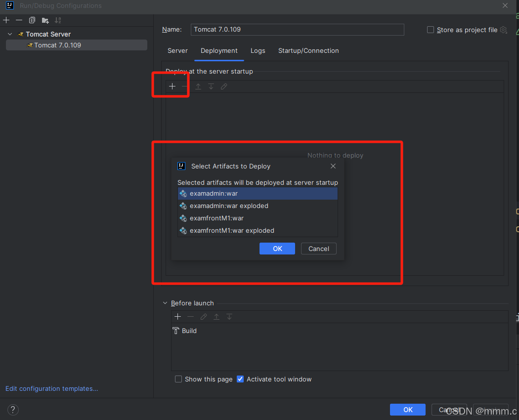Select examadmin:war exploded artifact
Viewport: 519px width, 420px height.
[258, 206]
